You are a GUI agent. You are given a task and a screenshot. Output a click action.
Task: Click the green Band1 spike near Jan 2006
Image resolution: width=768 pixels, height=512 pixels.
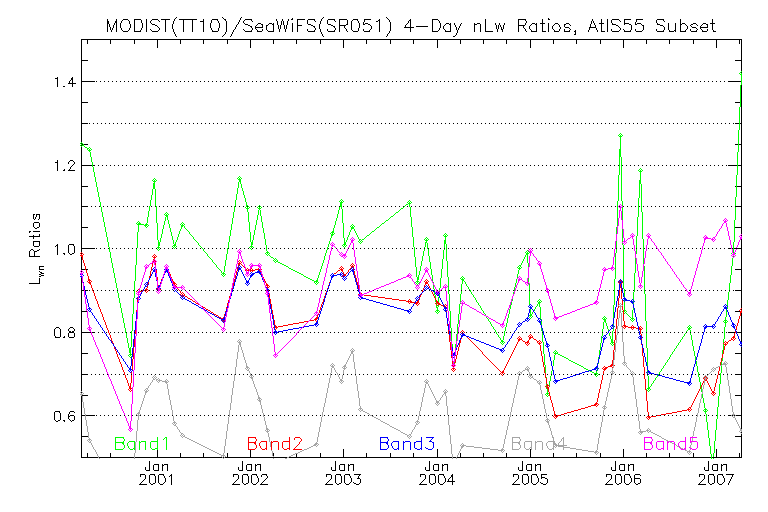click(x=621, y=135)
